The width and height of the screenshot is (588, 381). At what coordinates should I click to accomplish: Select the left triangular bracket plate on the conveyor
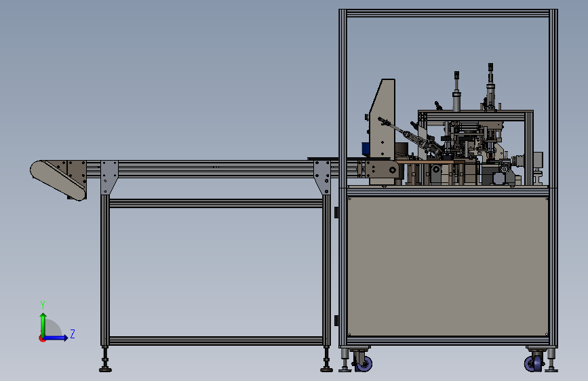tap(109, 177)
